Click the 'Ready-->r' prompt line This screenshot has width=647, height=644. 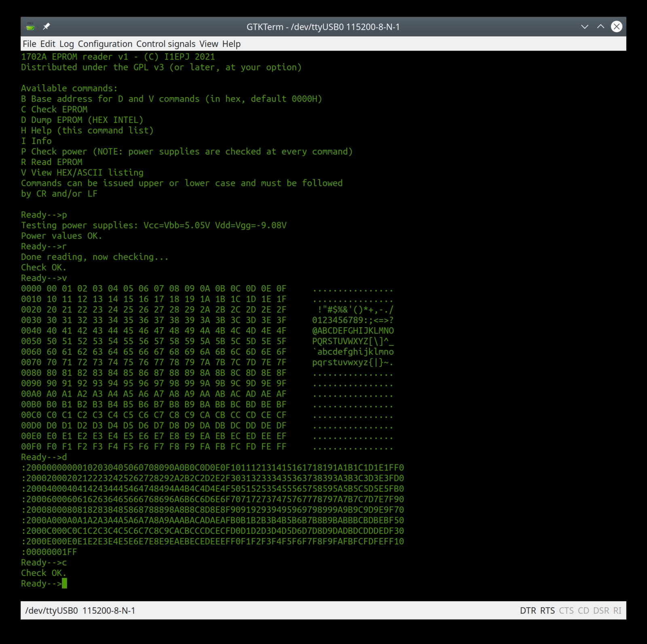click(44, 246)
